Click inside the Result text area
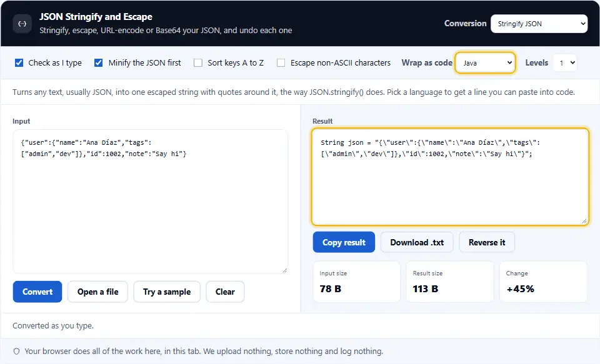 click(450, 177)
